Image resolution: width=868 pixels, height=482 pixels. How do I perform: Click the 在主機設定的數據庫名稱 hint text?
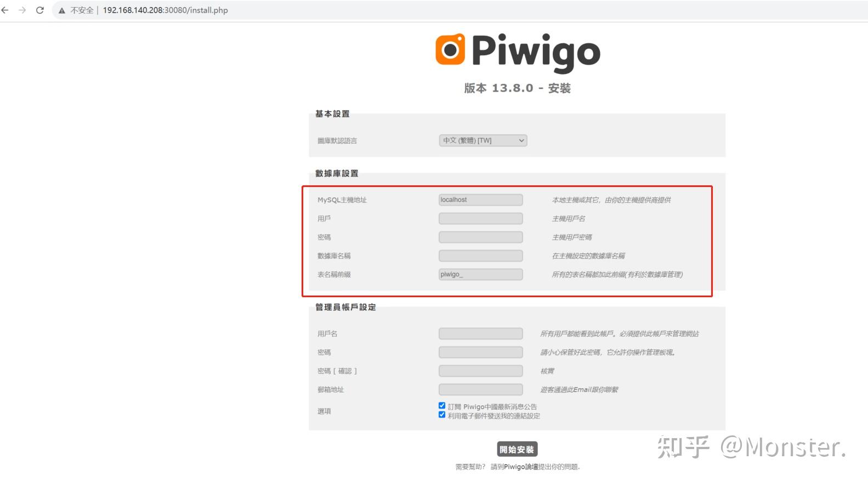click(588, 256)
